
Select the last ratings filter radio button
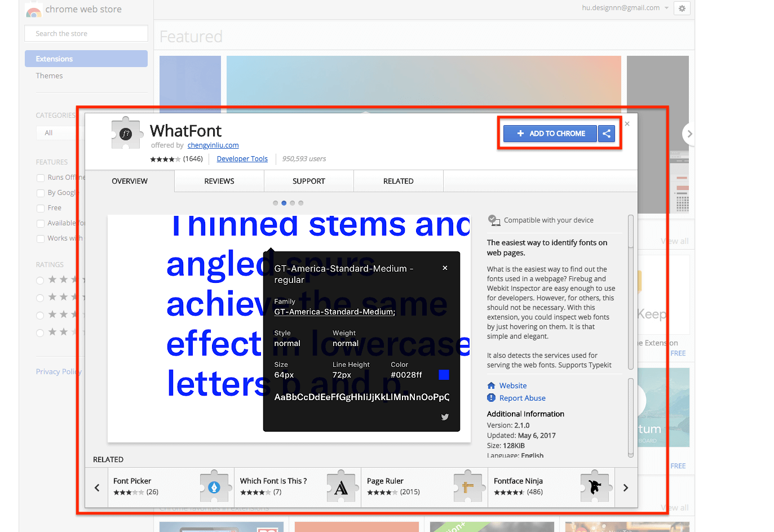tap(40, 333)
